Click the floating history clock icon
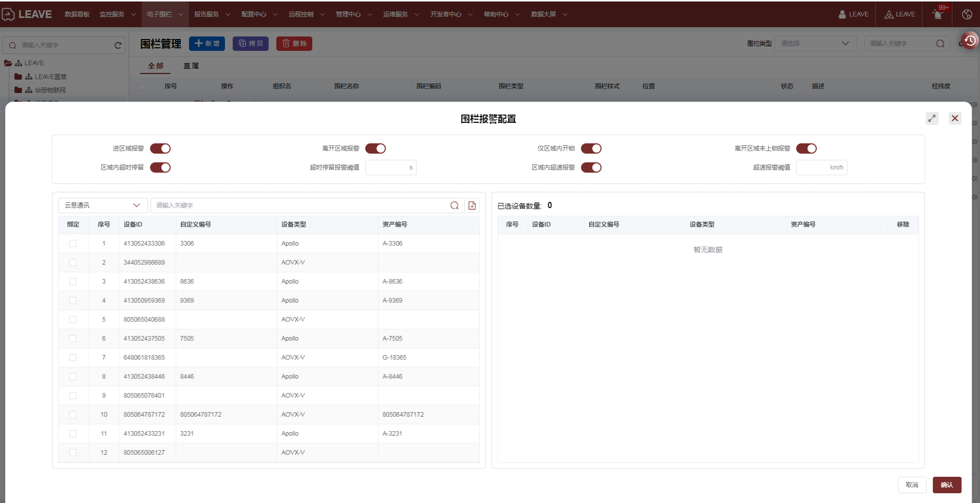The width and height of the screenshot is (980, 503). pos(970,40)
